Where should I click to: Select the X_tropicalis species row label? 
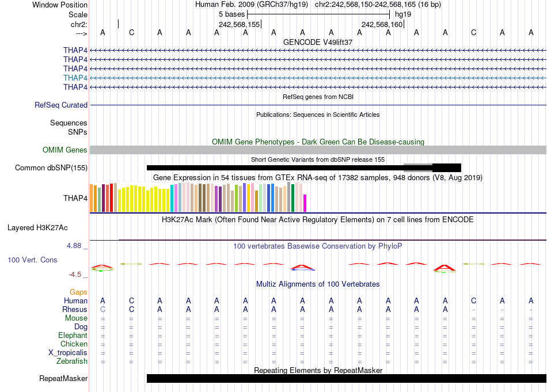click(68, 353)
